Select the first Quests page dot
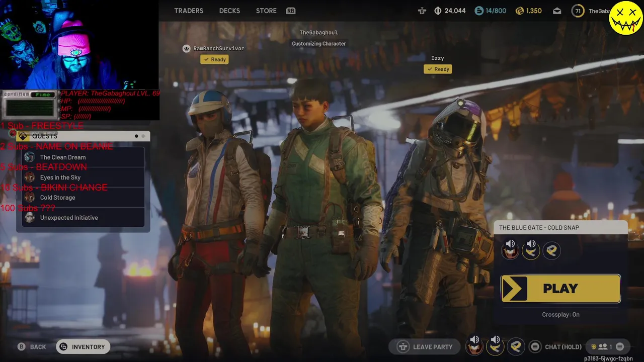 point(136,136)
